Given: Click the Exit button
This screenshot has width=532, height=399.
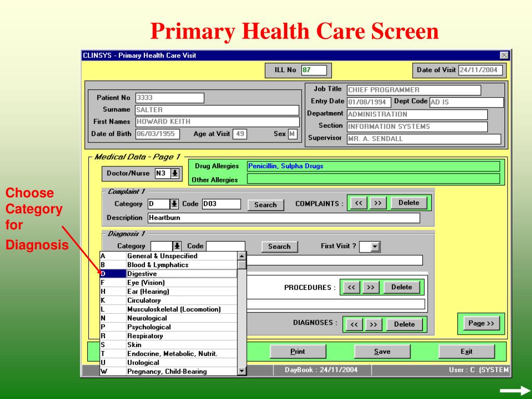Looking at the screenshot, I should tap(466, 352).
